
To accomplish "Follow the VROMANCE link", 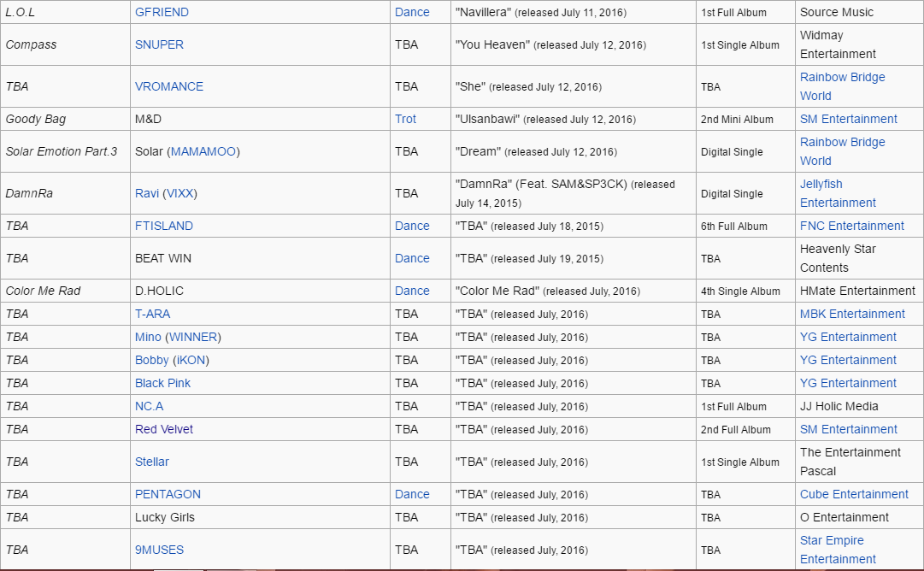I will [x=169, y=86].
